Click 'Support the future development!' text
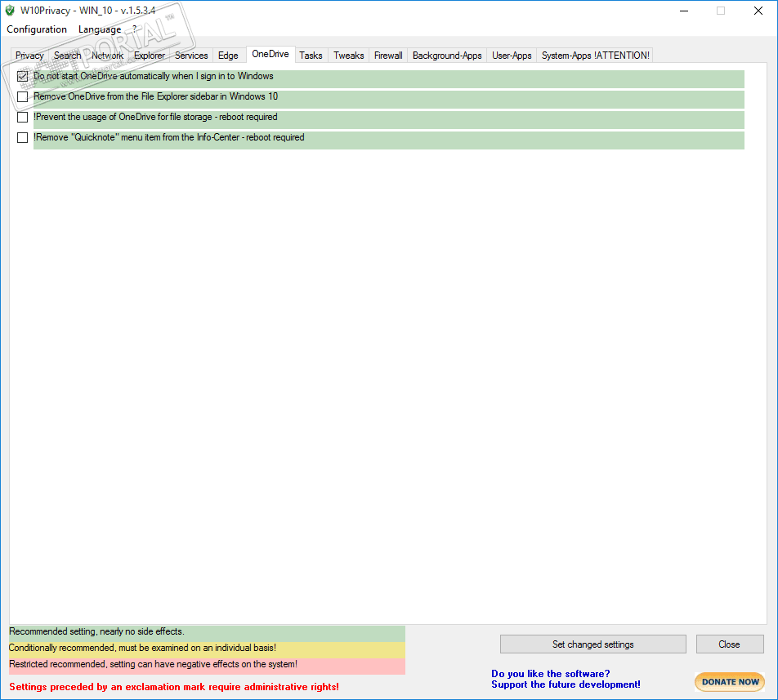 (x=566, y=684)
